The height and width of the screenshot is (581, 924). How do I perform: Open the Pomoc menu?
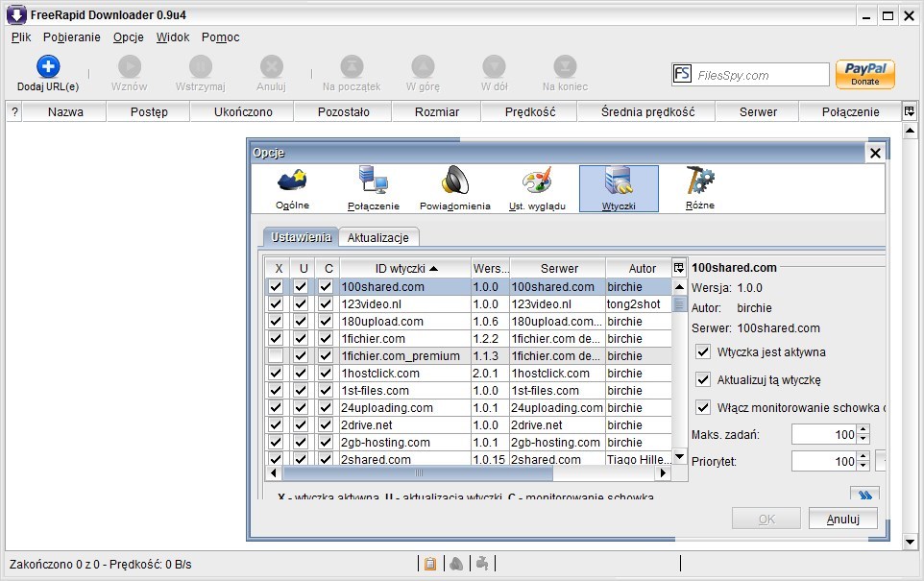pyautogui.click(x=220, y=37)
